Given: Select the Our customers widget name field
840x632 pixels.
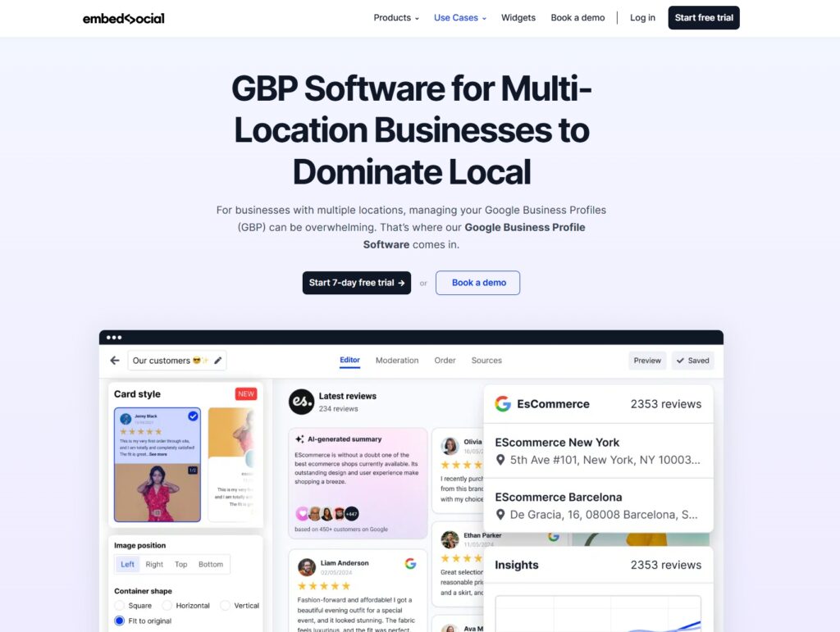Looking at the screenshot, I should [x=177, y=360].
